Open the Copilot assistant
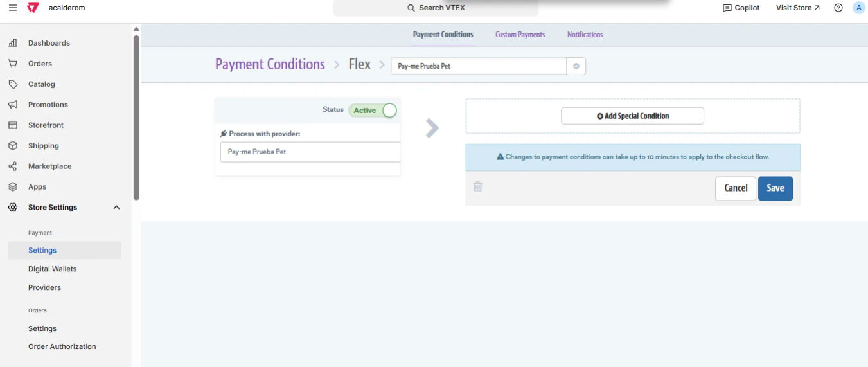The width and height of the screenshot is (868, 367). click(x=741, y=8)
